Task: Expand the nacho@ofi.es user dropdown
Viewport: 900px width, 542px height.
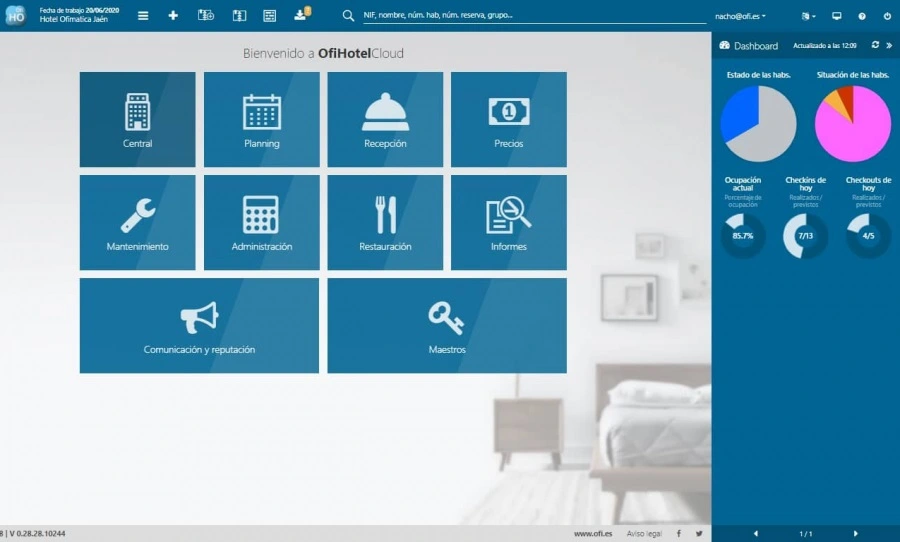Action: pos(740,16)
